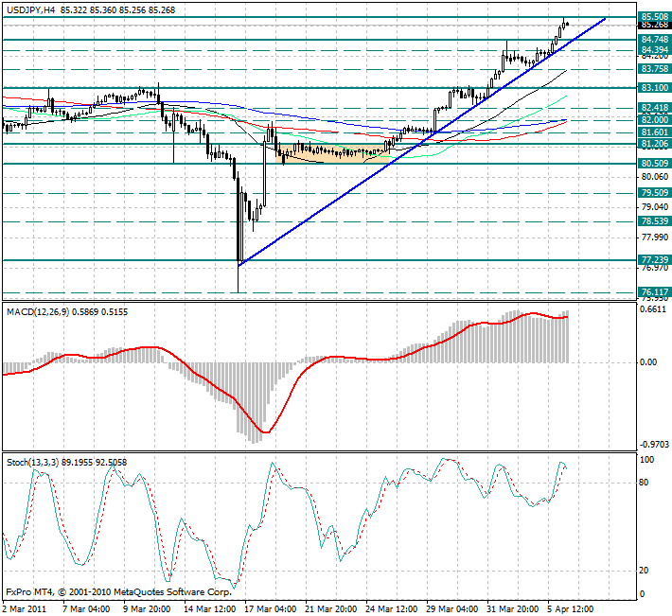This screenshot has height=616, width=672.
Task: Click the 81.206 price level label
Action: click(x=654, y=144)
